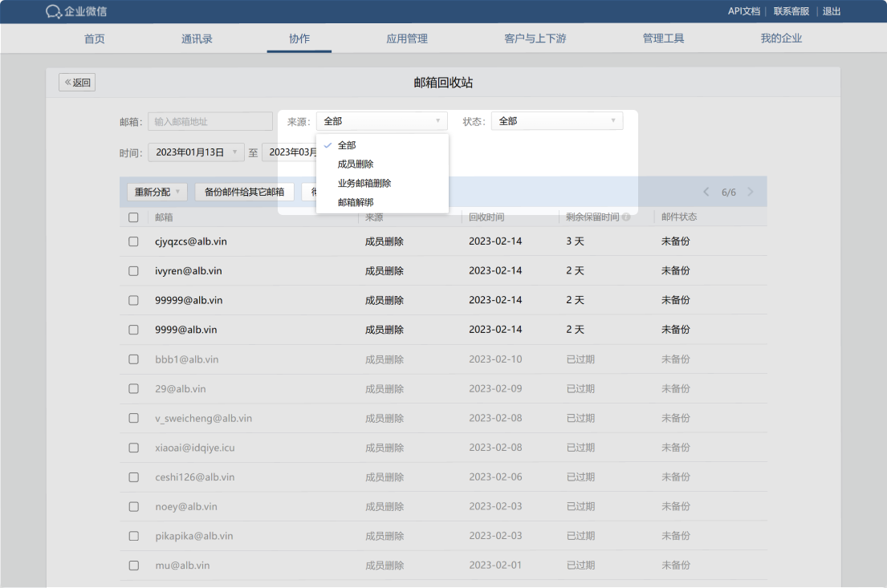Open the 状态 filter dropdown
This screenshot has width=887, height=588.
[x=556, y=120]
